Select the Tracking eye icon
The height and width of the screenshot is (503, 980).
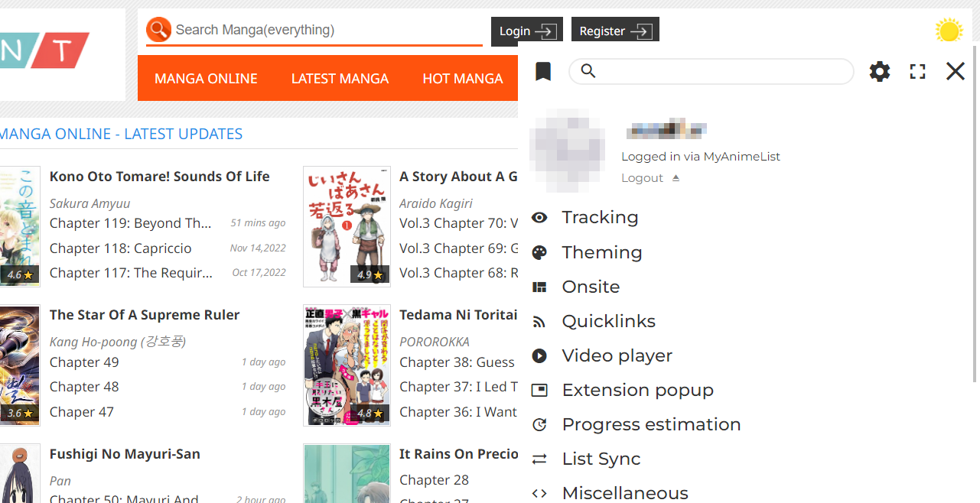(540, 218)
